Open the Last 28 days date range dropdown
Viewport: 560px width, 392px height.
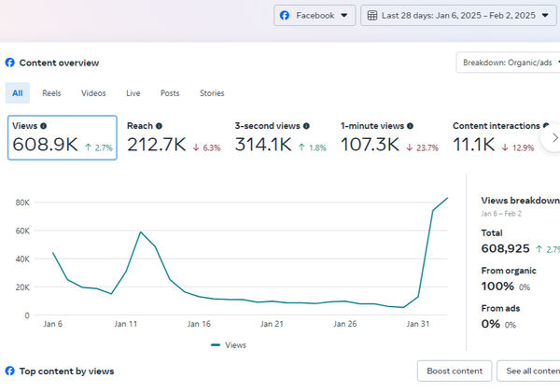pyautogui.click(x=457, y=16)
